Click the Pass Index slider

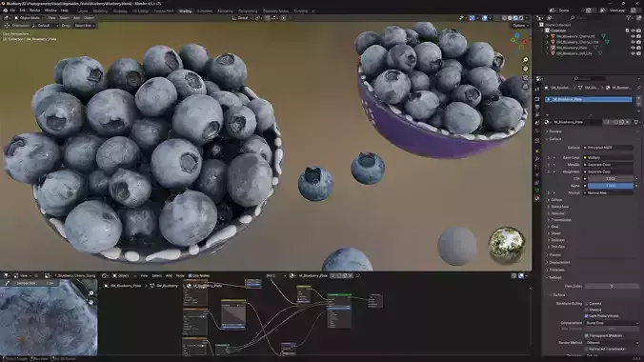612,286
